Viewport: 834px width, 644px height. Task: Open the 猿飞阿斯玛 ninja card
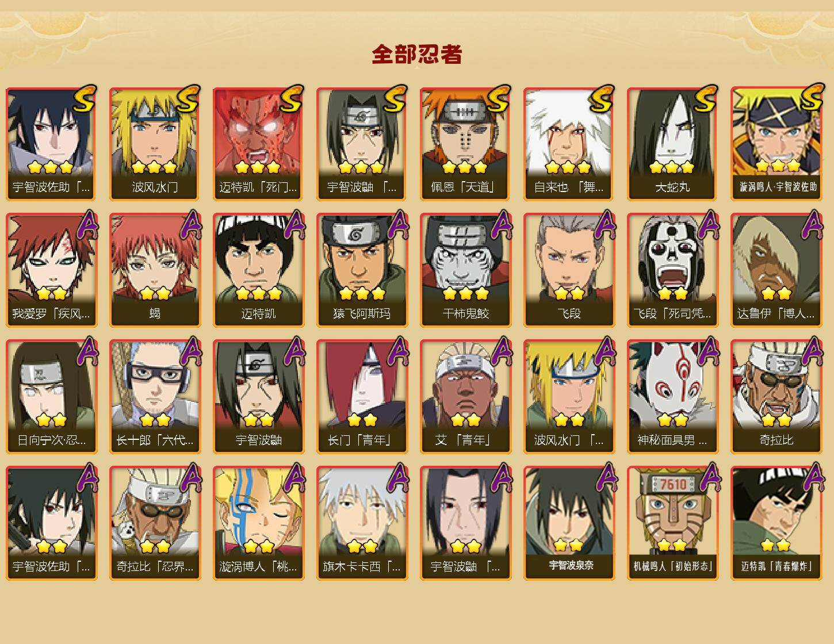[361, 270]
